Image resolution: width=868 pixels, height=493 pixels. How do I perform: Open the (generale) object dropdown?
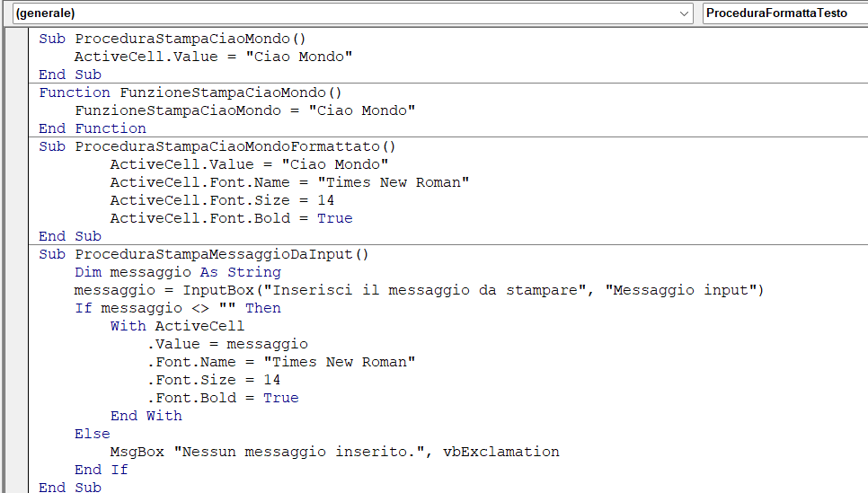pos(350,13)
